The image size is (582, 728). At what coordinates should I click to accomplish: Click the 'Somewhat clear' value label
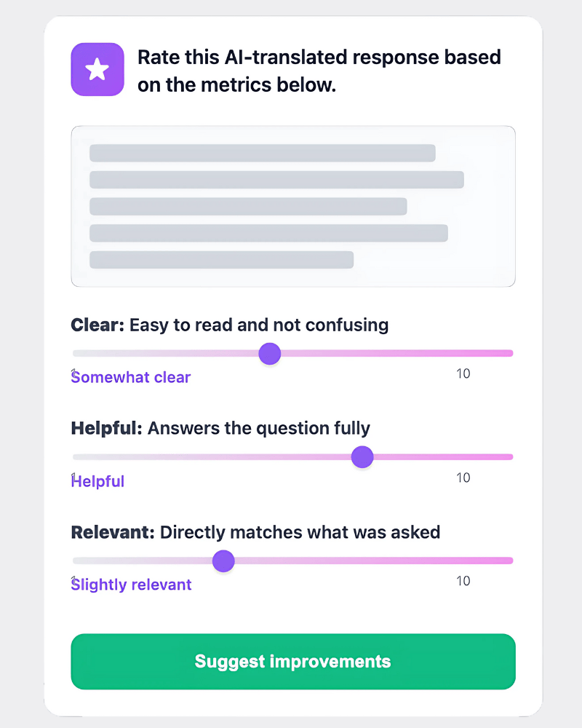[x=131, y=377]
